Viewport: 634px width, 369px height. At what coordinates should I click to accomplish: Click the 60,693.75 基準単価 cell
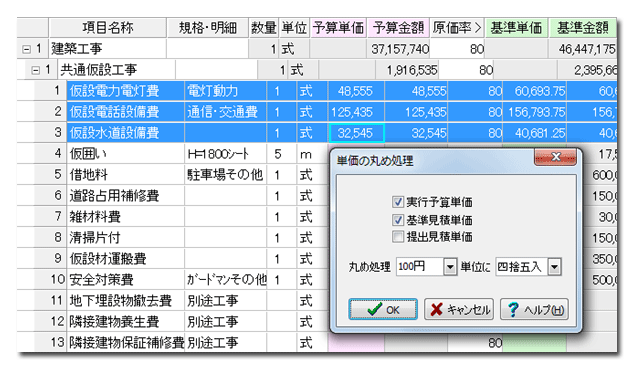pyautogui.click(x=535, y=91)
